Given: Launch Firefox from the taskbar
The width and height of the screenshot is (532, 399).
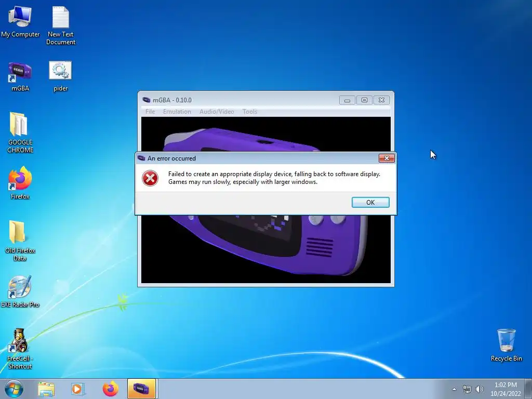Looking at the screenshot, I should click(110, 389).
